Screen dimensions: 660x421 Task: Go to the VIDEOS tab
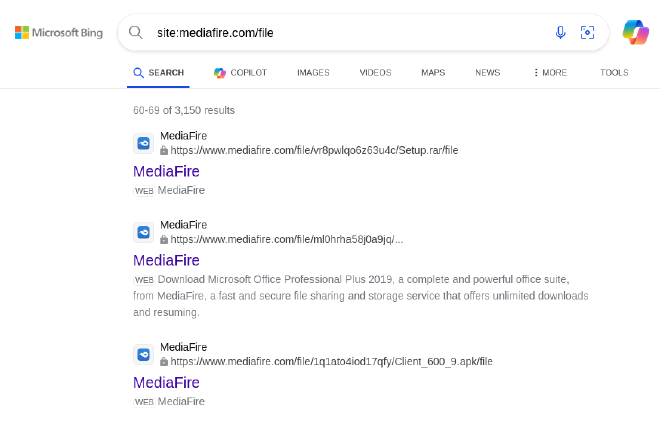[x=375, y=72]
